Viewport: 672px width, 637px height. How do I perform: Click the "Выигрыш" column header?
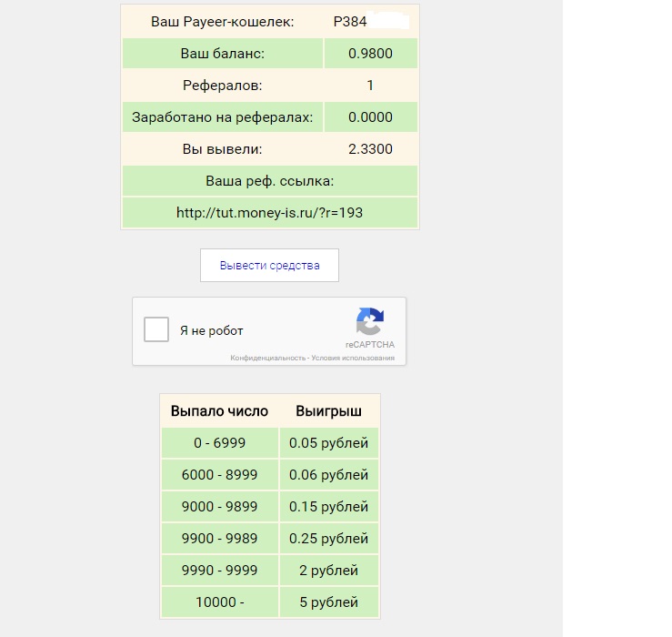tap(328, 411)
